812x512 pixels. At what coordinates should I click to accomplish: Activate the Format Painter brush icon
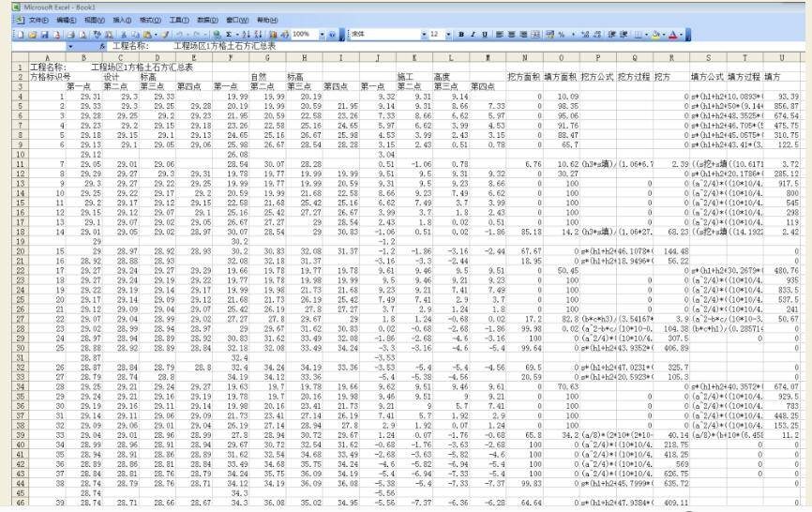coord(166,35)
